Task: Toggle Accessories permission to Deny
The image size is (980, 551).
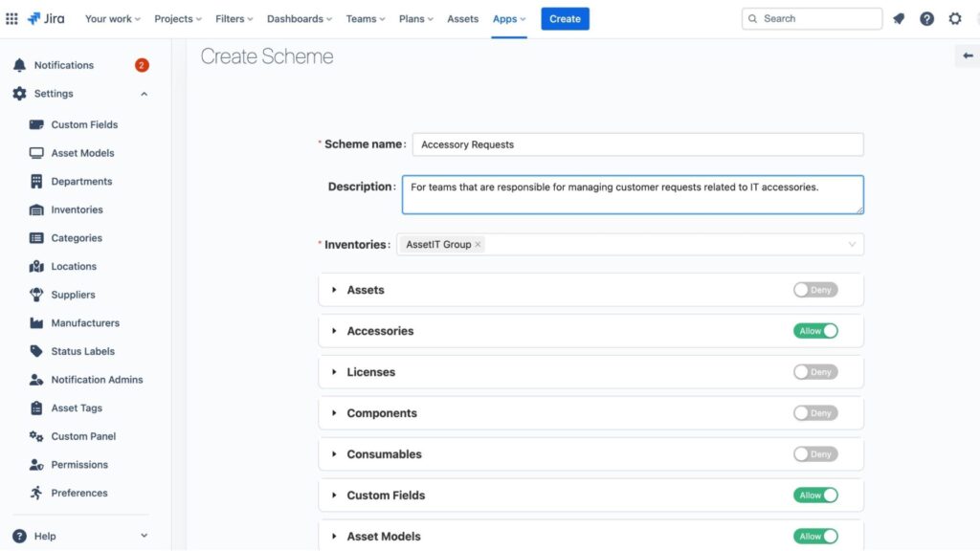Action: click(x=814, y=331)
